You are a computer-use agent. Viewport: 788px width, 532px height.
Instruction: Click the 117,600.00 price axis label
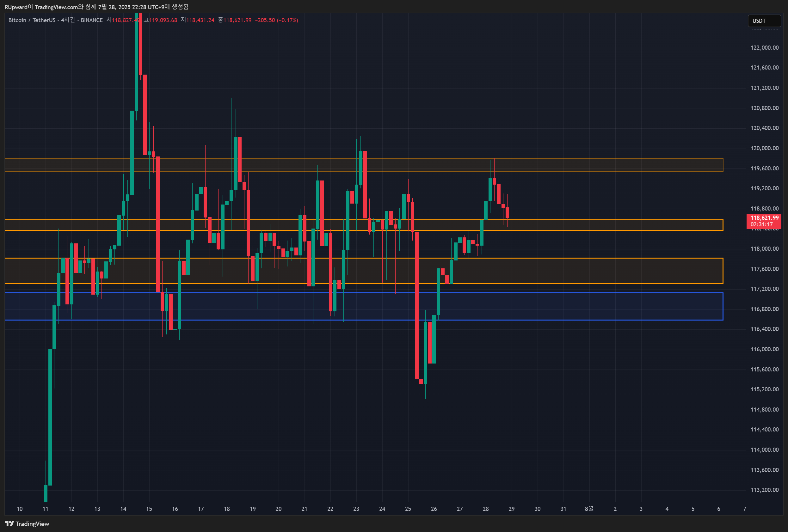764,269
